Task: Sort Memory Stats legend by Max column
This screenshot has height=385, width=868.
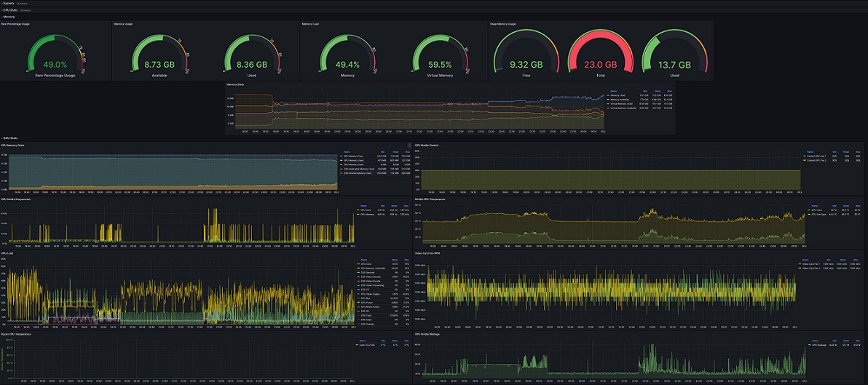Action: coord(669,91)
